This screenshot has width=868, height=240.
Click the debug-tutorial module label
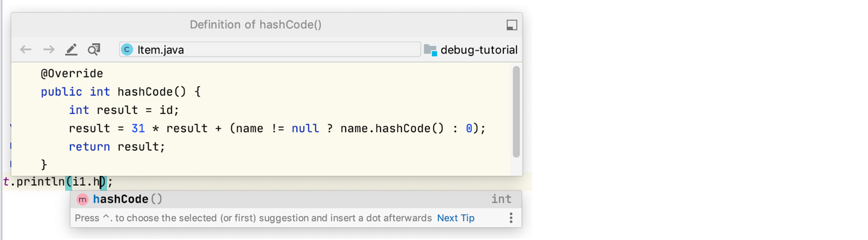point(479,50)
